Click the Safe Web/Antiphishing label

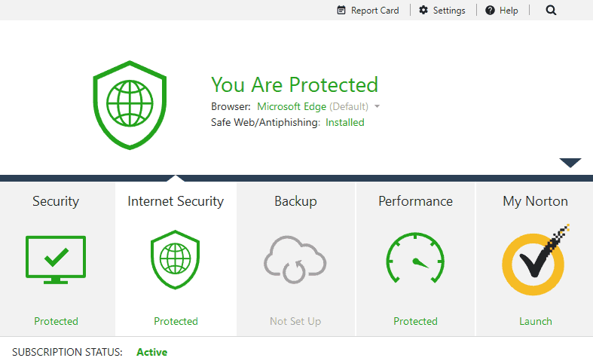click(x=265, y=123)
